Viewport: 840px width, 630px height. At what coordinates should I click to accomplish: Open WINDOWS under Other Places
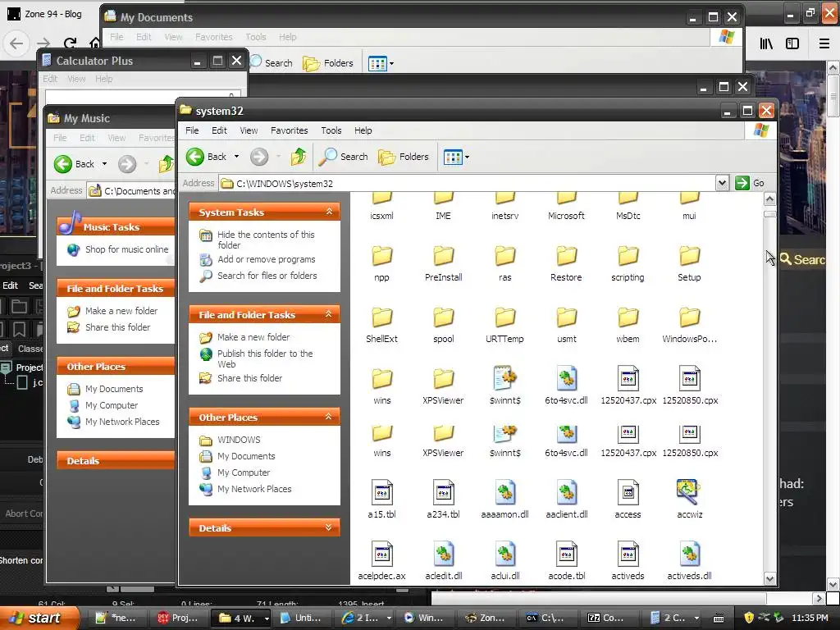(239, 440)
